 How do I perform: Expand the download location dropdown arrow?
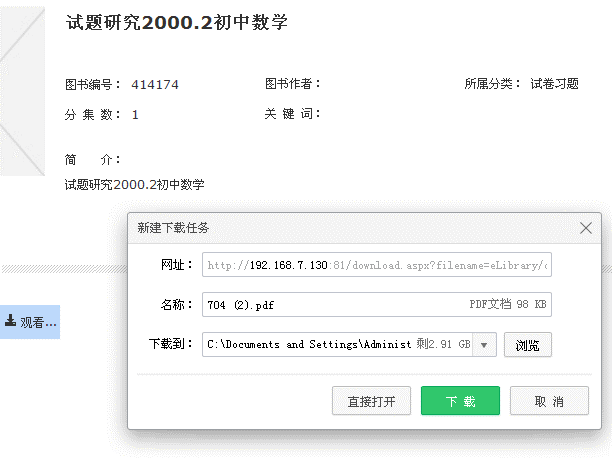(x=485, y=345)
